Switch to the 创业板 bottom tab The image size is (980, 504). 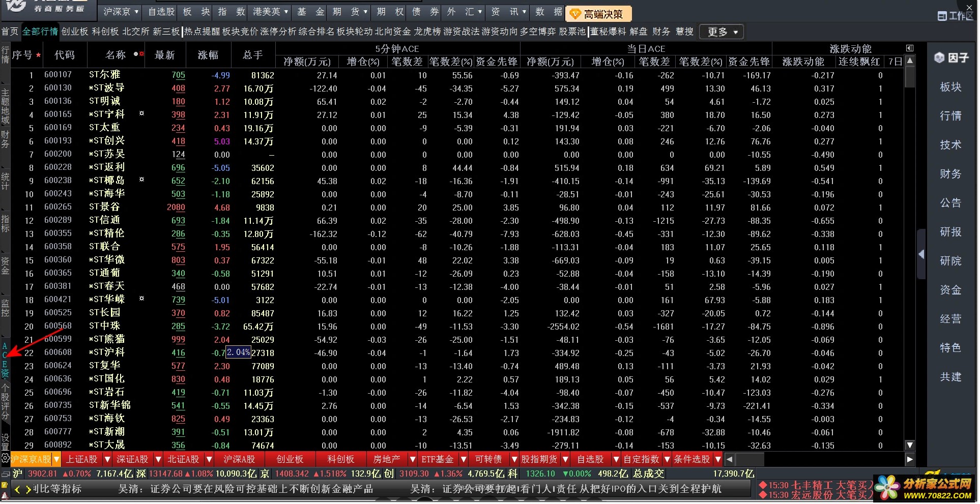[290, 460]
